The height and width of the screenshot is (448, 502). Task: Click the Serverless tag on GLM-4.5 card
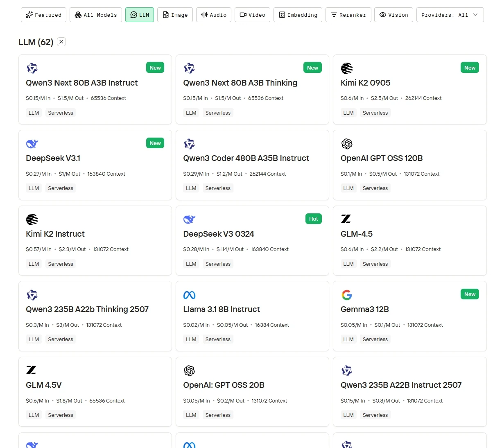pos(375,264)
